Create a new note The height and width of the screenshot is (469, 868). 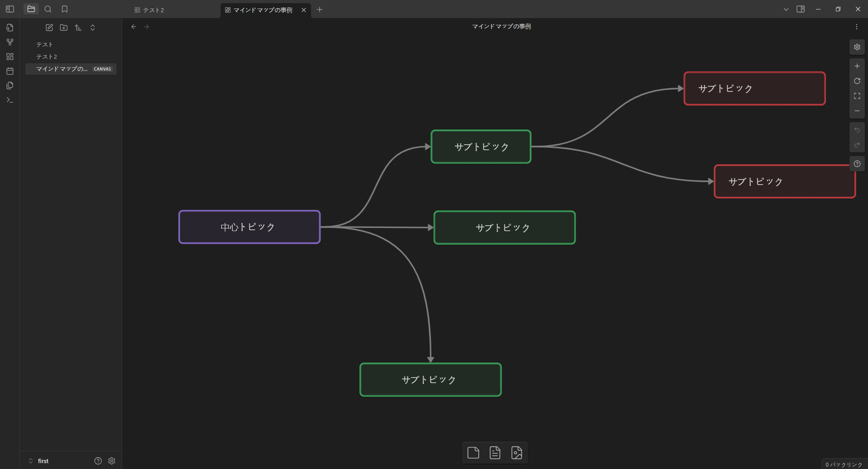click(49, 28)
